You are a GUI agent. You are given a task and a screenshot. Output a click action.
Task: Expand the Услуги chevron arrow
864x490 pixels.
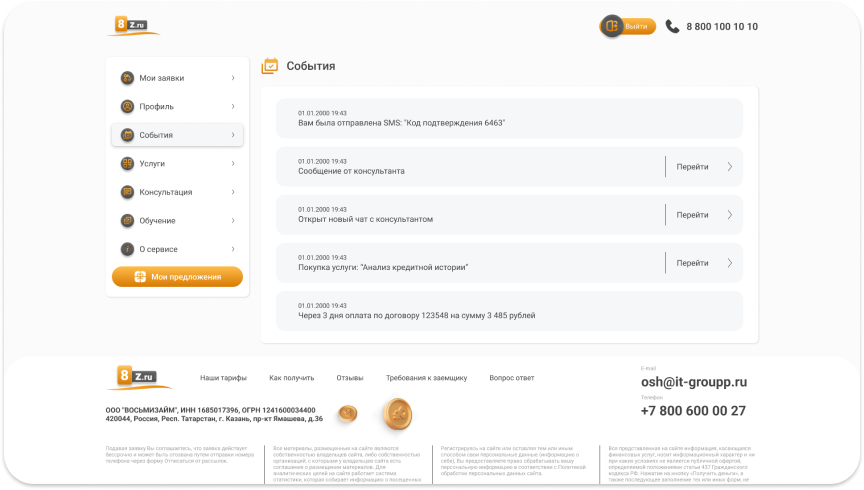coord(233,163)
